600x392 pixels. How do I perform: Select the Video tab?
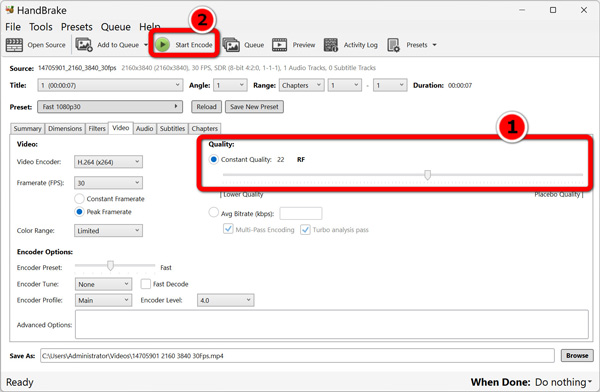point(121,128)
